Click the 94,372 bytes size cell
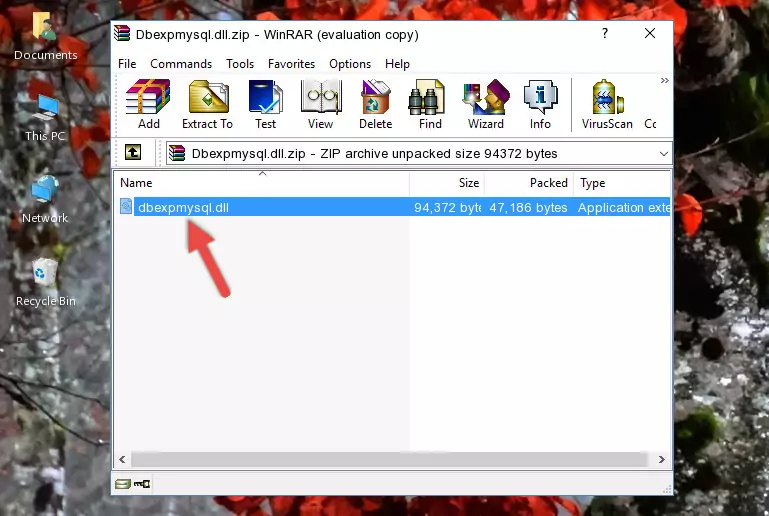The width and height of the screenshot is (769, 516). tap(447, 207)
